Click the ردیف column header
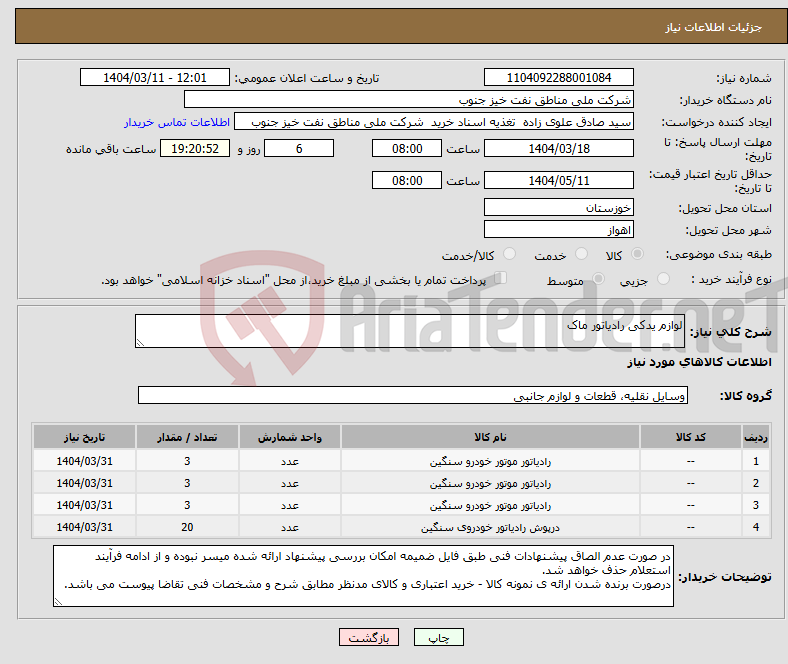Screen dimensions: 788x664 pyautogui.click(x=755, y=437)
